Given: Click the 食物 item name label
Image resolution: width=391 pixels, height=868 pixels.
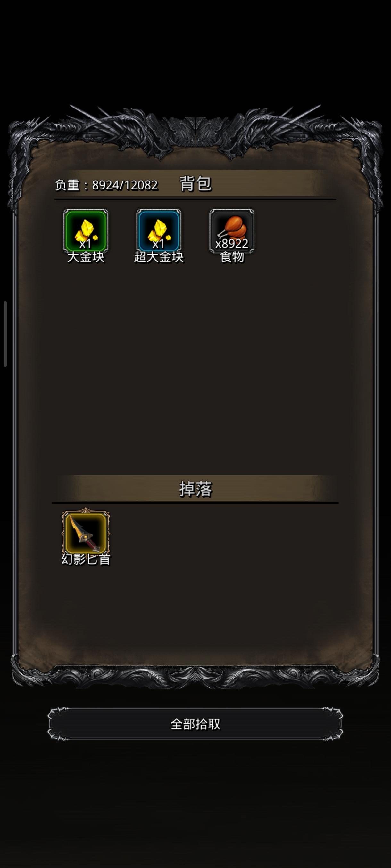Looking at the screenshot, I should pos(232,257).
